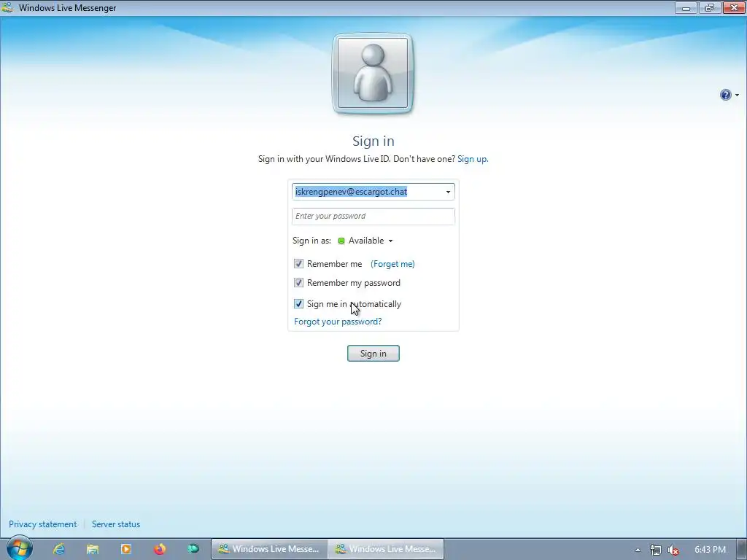Launch Internet Explorer from the taskbar
The image size is (747, 560).
pos(59,549)
